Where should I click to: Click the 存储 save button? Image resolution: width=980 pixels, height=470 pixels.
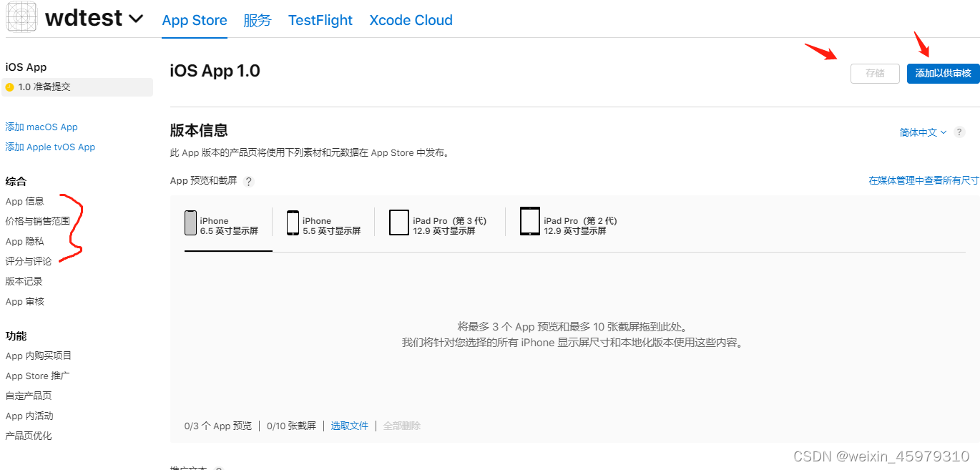[875, 73]
